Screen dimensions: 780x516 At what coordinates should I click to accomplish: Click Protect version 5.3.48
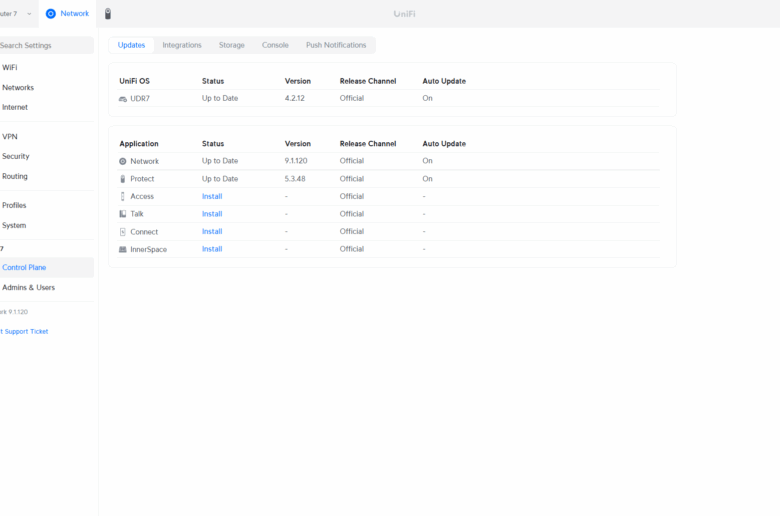(x=295, y=179)
